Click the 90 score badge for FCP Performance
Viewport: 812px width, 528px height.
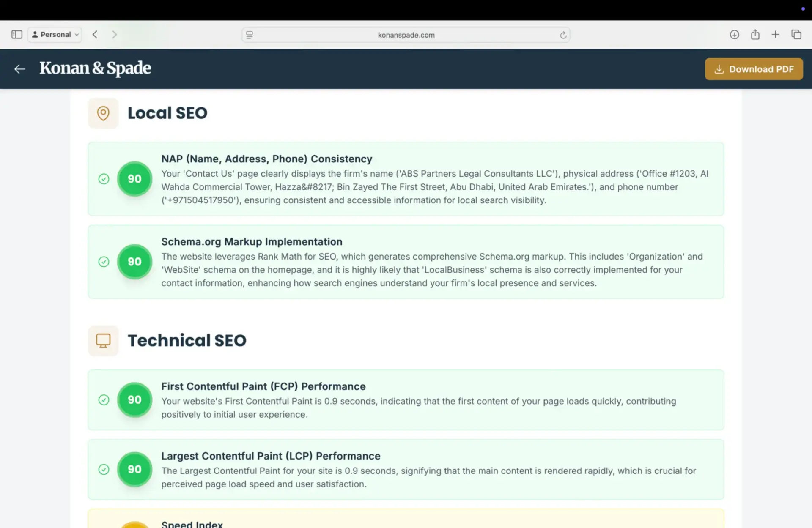(134, 400)
